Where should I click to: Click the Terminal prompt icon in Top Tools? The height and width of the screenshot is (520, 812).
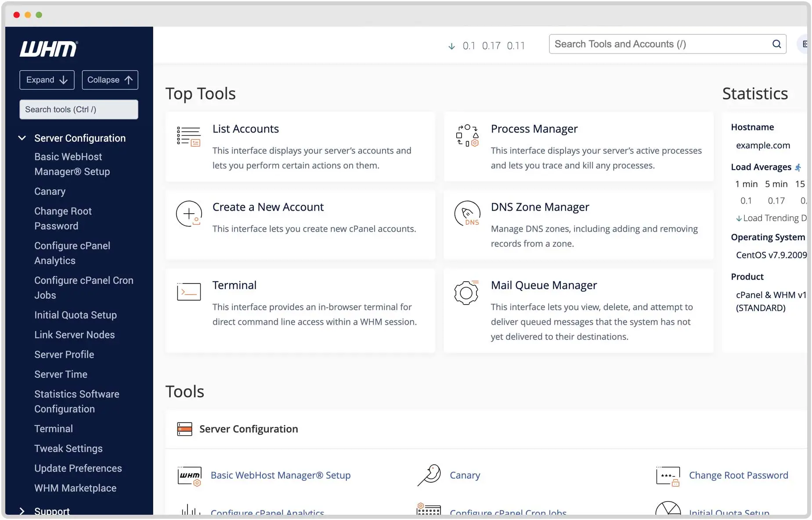[188, 291]
